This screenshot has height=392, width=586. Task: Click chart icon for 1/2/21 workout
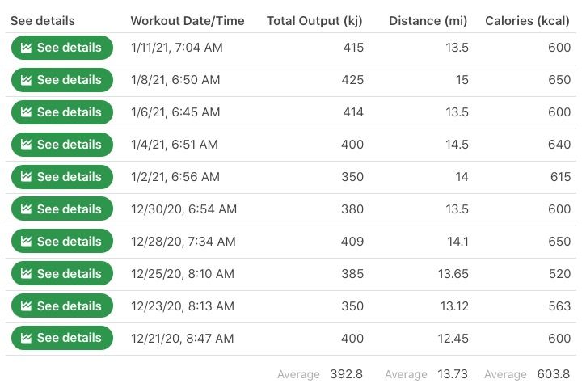pyautogui.click(x=26, y=177)
